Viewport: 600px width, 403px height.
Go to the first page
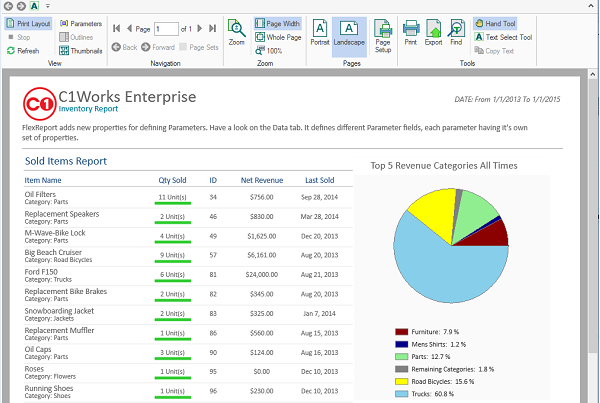(116, 29)
